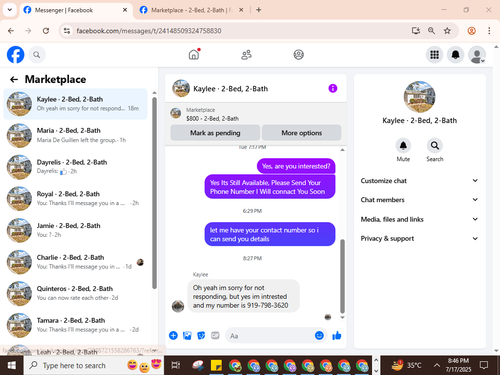Click the browser address bar URL
Screen dimensions: 500x375
[149, 31]
